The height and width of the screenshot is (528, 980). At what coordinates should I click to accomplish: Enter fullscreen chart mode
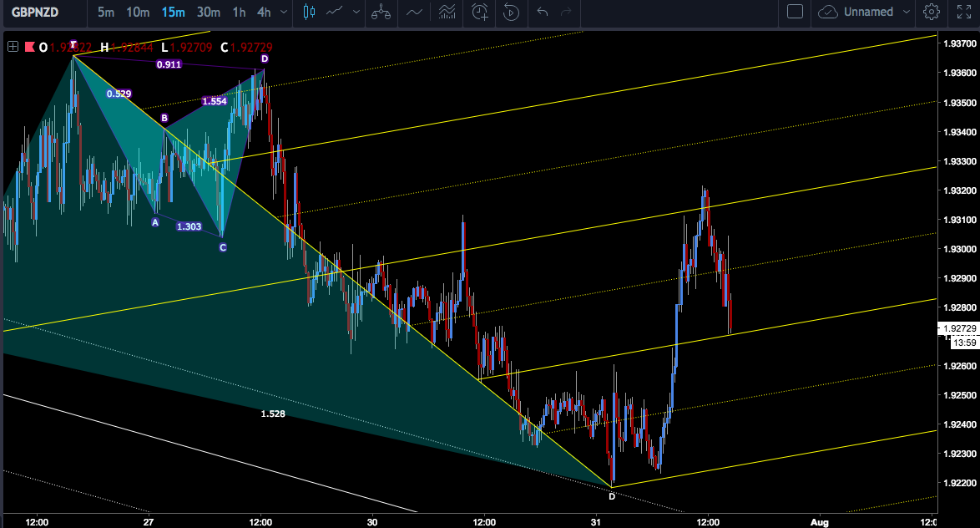coord(964,12)
